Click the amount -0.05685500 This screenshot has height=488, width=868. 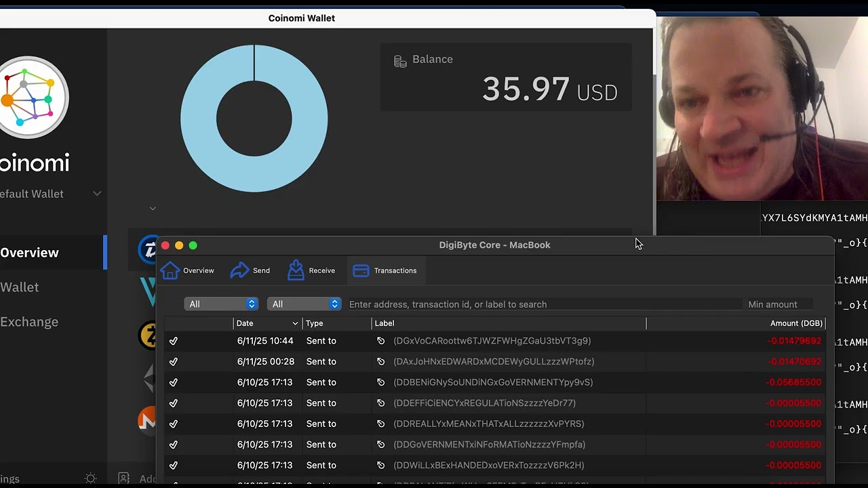pyautogui.click(x=794, y=382)
